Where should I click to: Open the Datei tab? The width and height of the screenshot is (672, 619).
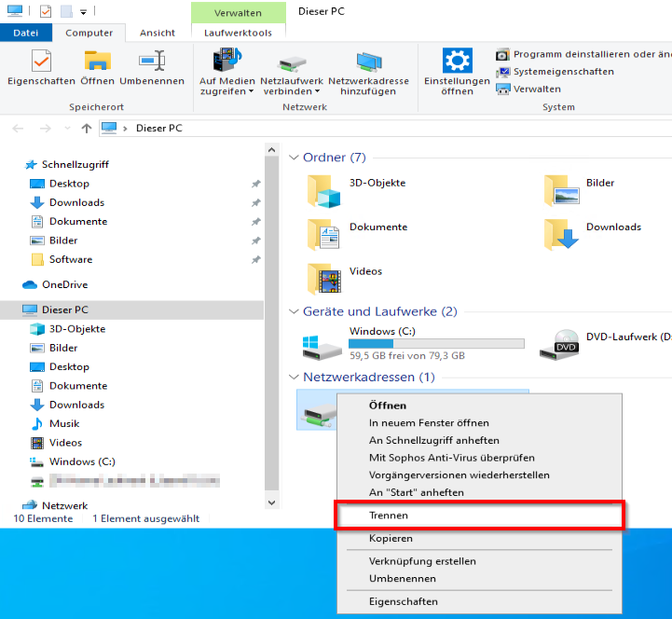click(x=25, y=33)
